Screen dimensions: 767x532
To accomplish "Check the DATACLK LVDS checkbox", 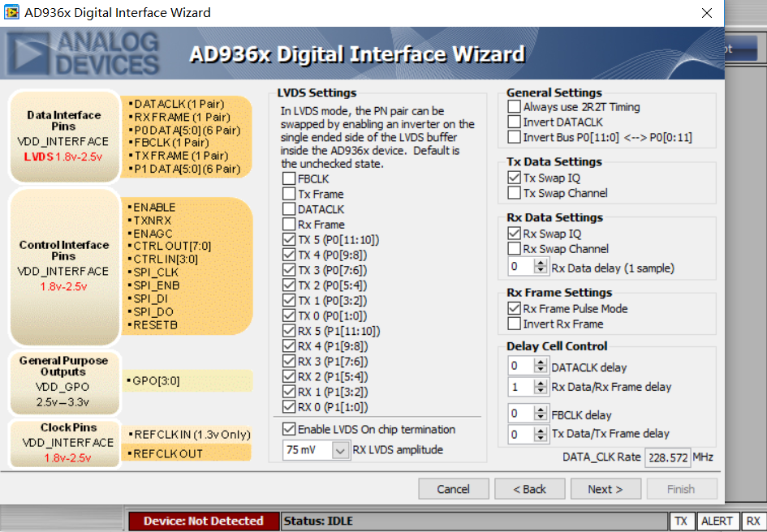I will pos(289,208).
